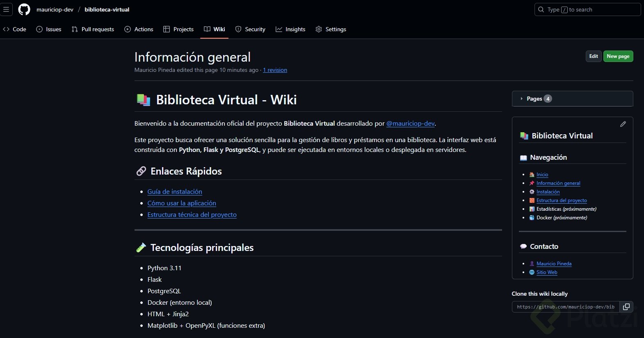
Task: Go to the Actions tab
Action: pos(139,29)
